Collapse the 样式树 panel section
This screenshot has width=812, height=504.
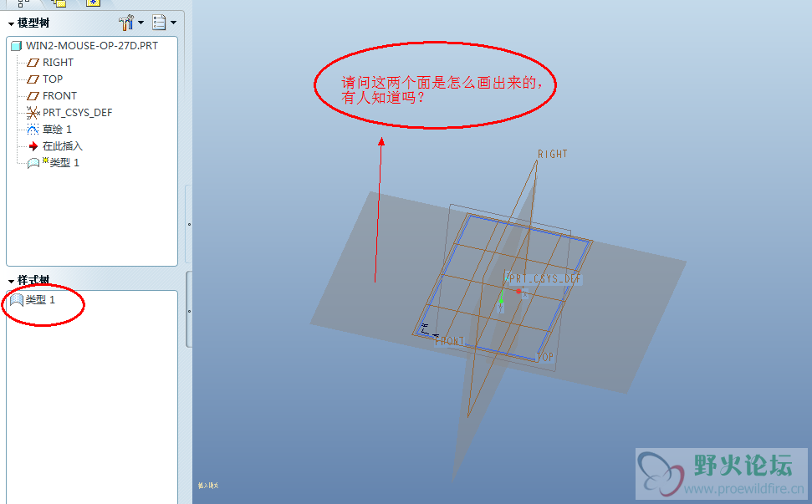click(x=11, y=281)
